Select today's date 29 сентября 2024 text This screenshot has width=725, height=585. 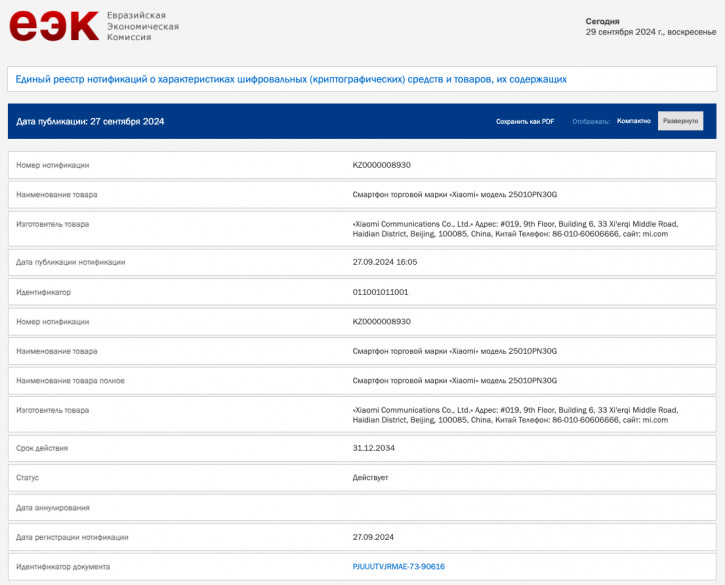click(651, 32)
